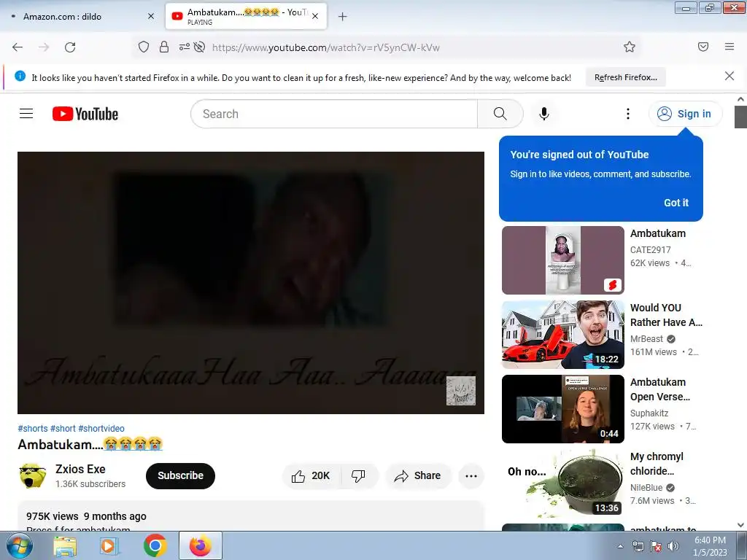Select the Ambatukam YouTube tab
747x560 pixels.
(x=246, y=17)
